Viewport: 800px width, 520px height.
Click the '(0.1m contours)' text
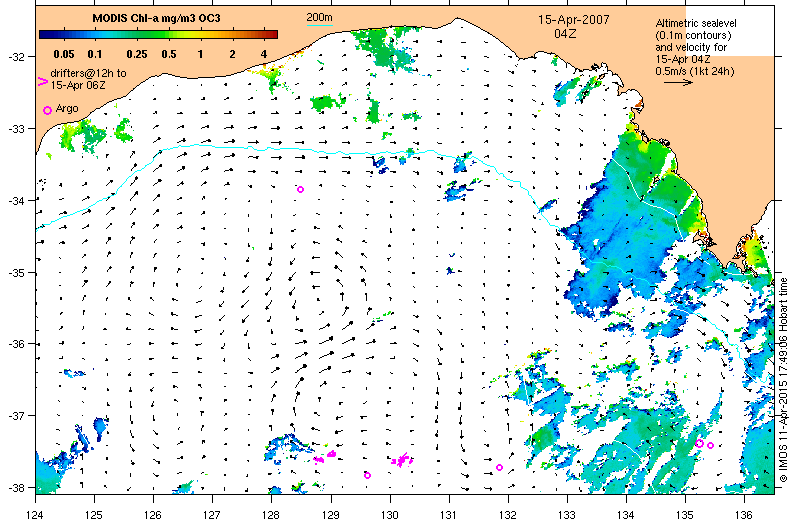pyautogui.click(x=693, y=35)
